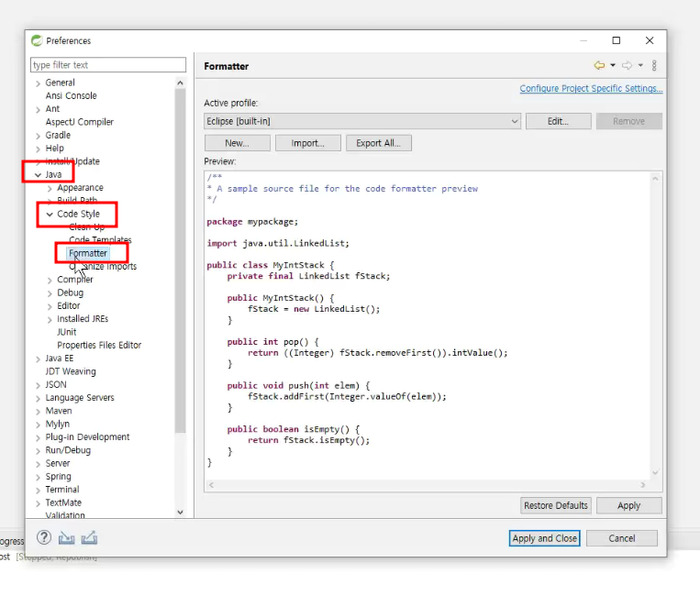Select JUnit tree item
The image size is (700, 607).
pos(67,332)
